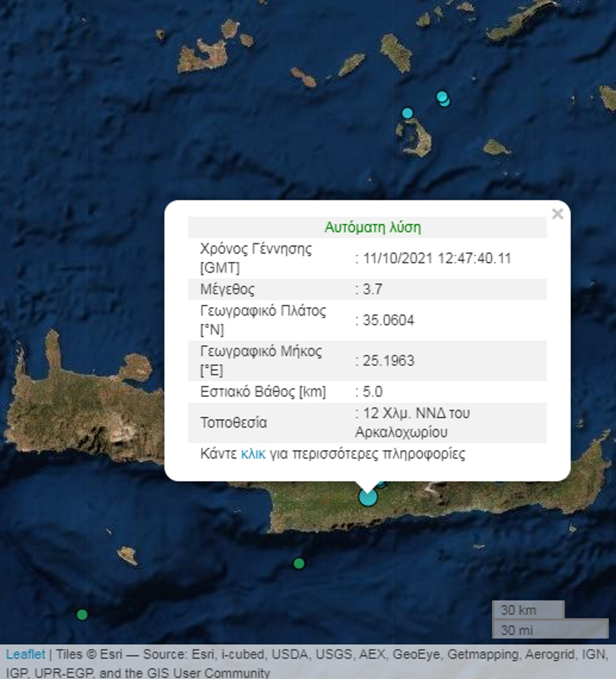Open the Leaflet attribution link
This screenshot has height=679, width=616.
(25, 655)
